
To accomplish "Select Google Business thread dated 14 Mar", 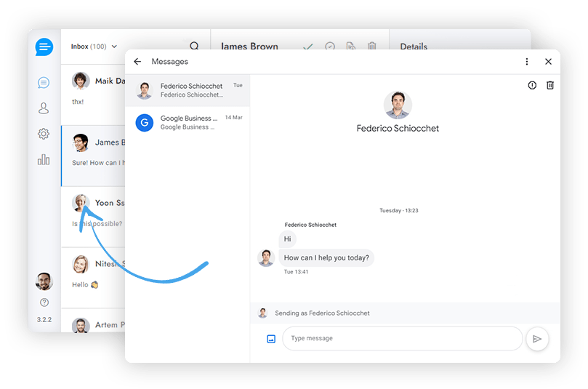I will [x=188, y=123].
